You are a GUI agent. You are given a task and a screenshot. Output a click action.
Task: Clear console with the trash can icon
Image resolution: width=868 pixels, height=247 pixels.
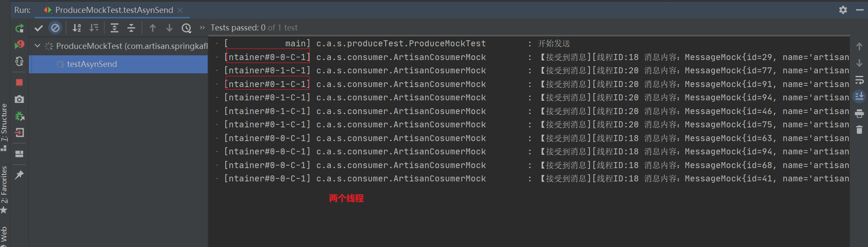pos(859,130)
